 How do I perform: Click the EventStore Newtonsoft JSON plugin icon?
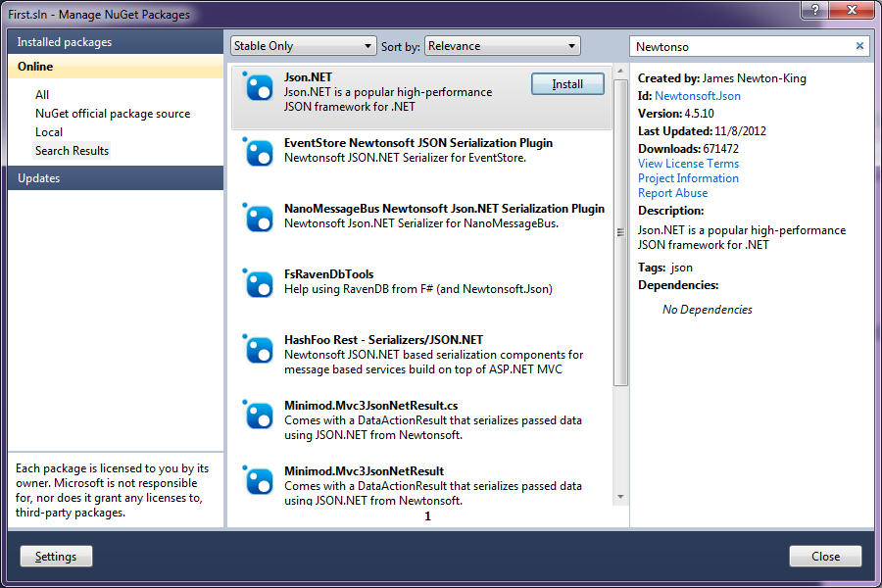point(258,152)
